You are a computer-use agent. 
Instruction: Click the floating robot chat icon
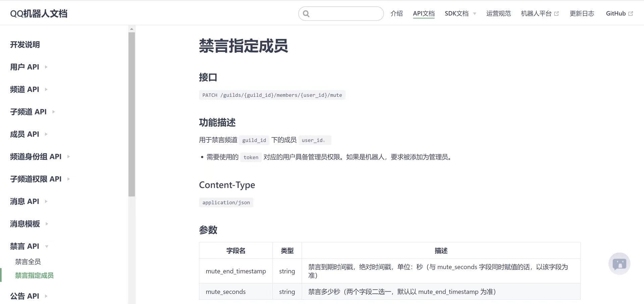pyautogui.click(x=619, y=263)
